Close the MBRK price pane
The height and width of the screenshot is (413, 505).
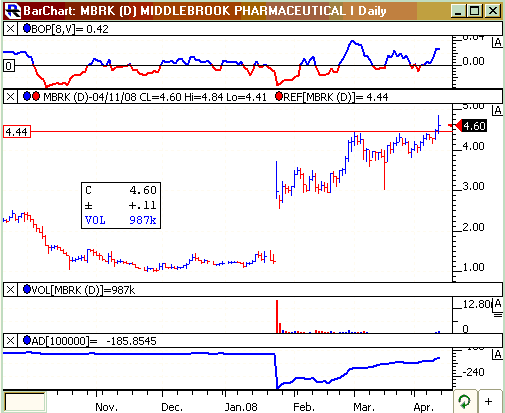[10, 97]
